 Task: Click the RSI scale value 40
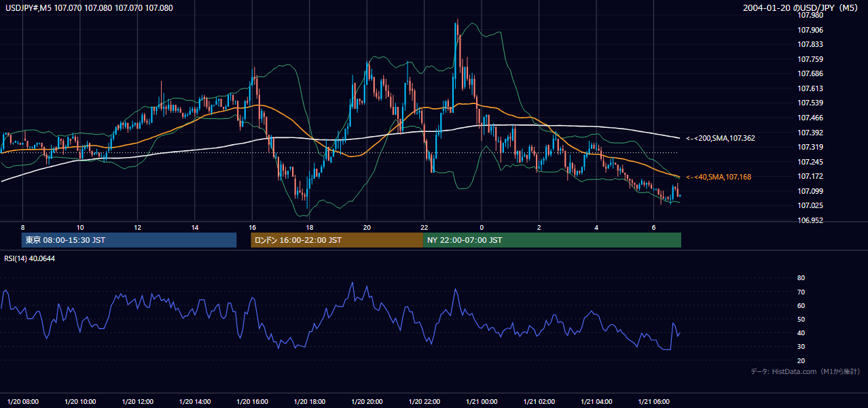click(801, 333)
